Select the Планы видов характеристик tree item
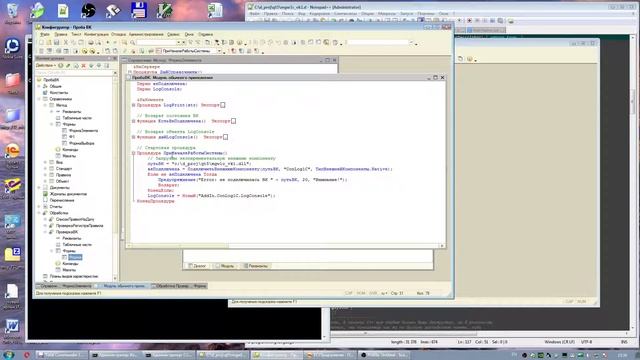Image resolution: width=640 pixels, height=360 pixels. (73, 276)
